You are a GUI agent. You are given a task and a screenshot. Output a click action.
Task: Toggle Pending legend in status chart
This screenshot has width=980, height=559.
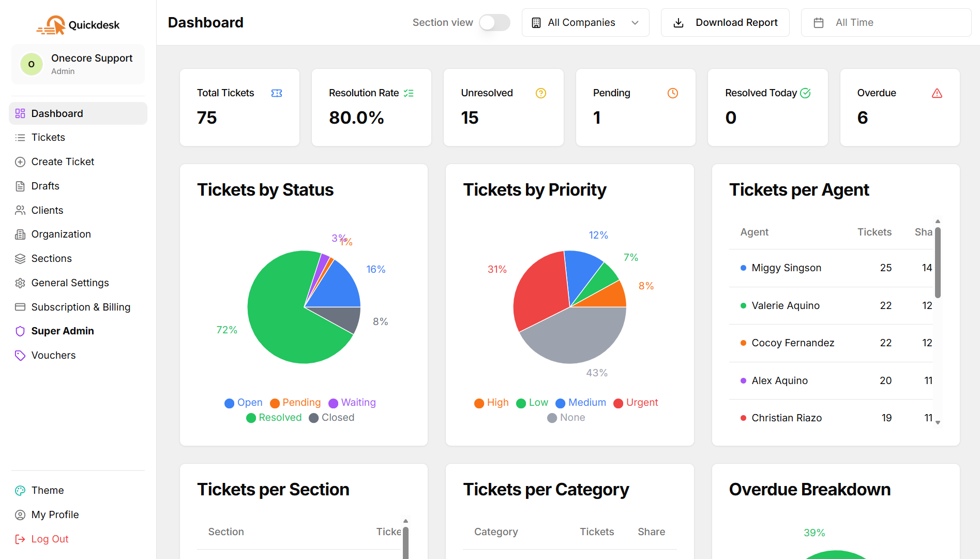coord(295,403)
